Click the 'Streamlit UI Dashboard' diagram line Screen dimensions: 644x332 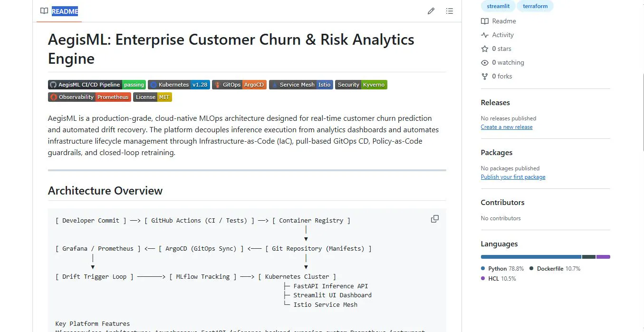pyautogui.click(x=332, y=295)
